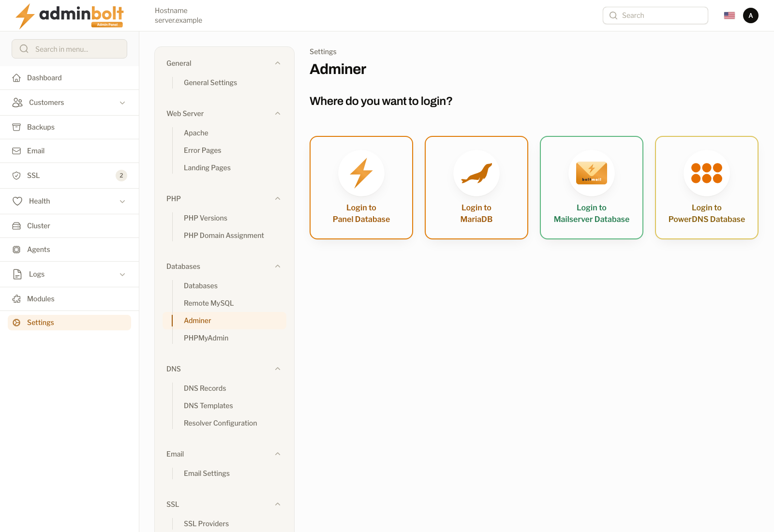This screenshot has height=532, width=774.
Task: Click Login to Panel Database text
Action: coord(361,213)
